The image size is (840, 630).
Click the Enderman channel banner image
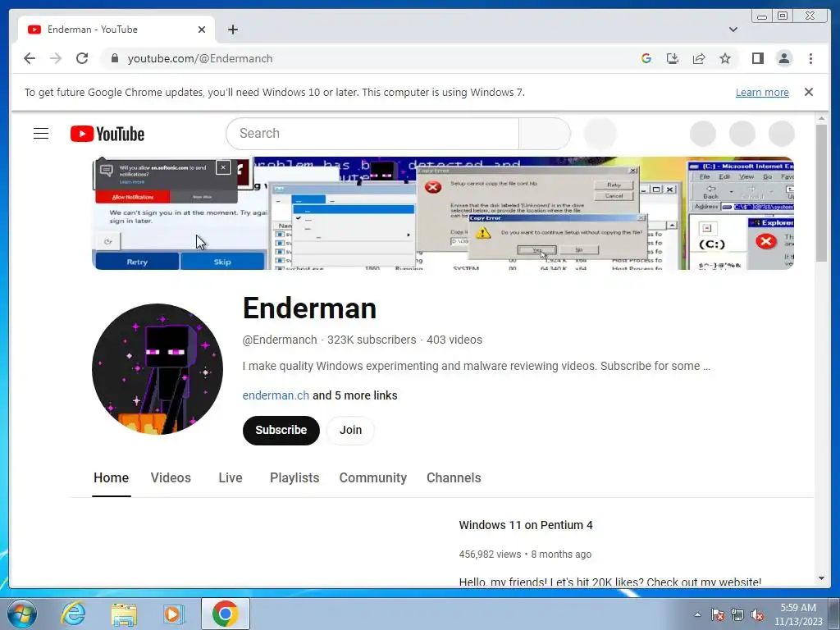point(442,213)
